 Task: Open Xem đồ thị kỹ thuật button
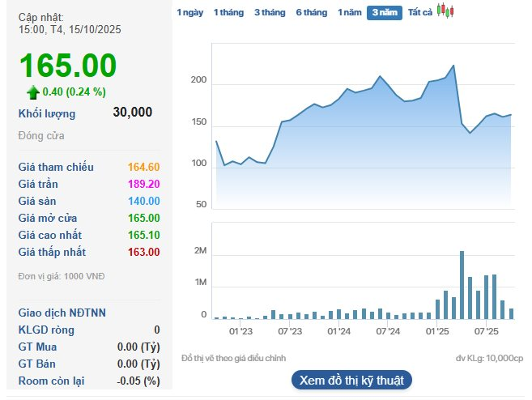pyautogui.click(x=351, y=380)
